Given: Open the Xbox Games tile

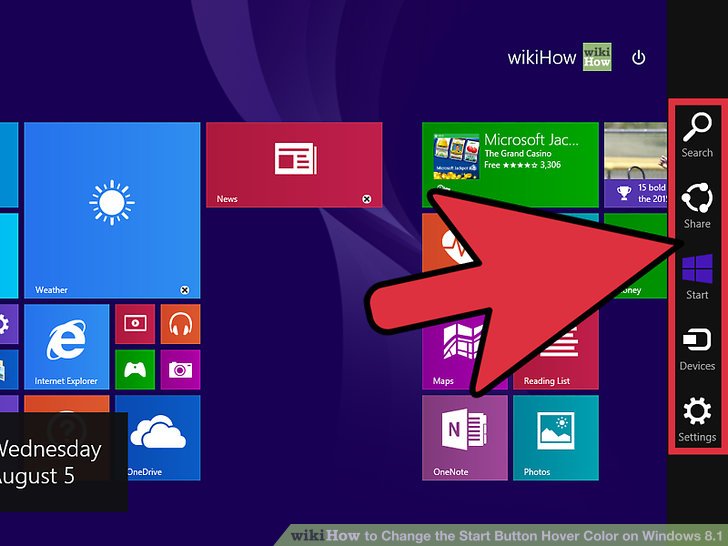Looking at the screenshot, I should [x=135, y=369].
